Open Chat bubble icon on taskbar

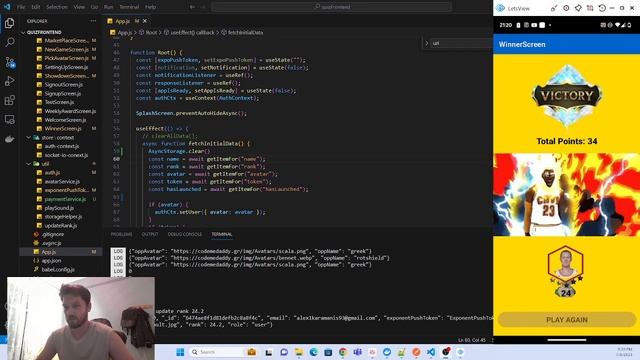(284, 352)
